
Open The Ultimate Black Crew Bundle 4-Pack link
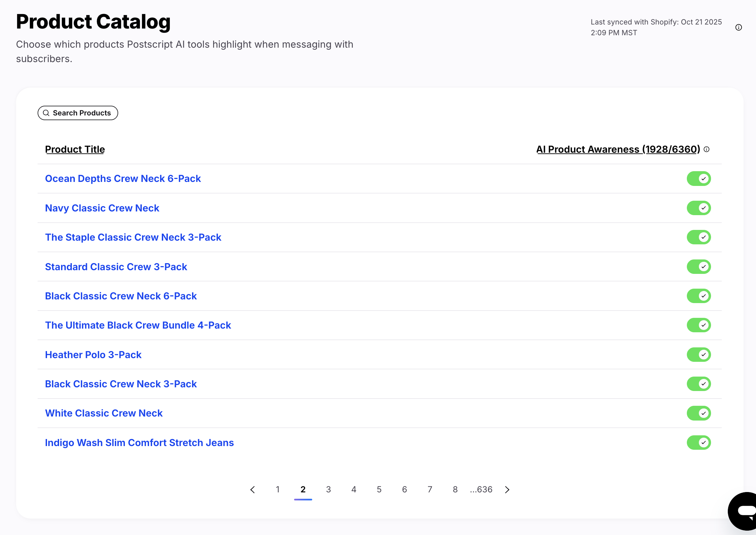(138, 325)
